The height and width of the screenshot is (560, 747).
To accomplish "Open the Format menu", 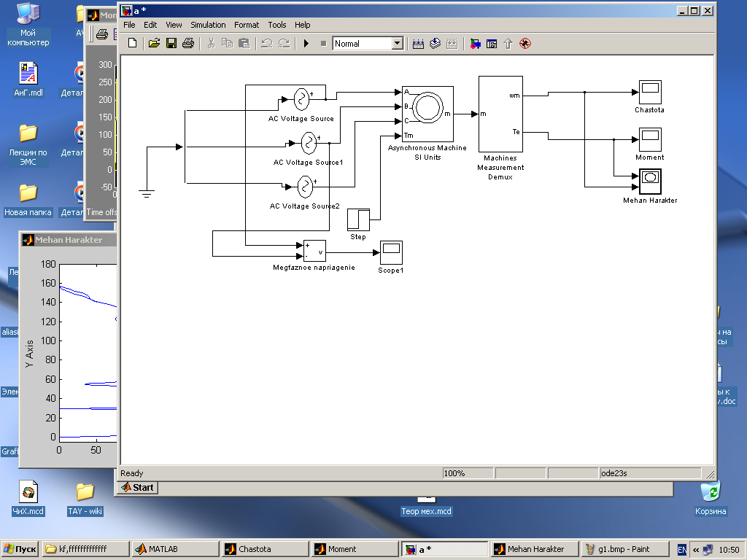I will tap(247, 25).
